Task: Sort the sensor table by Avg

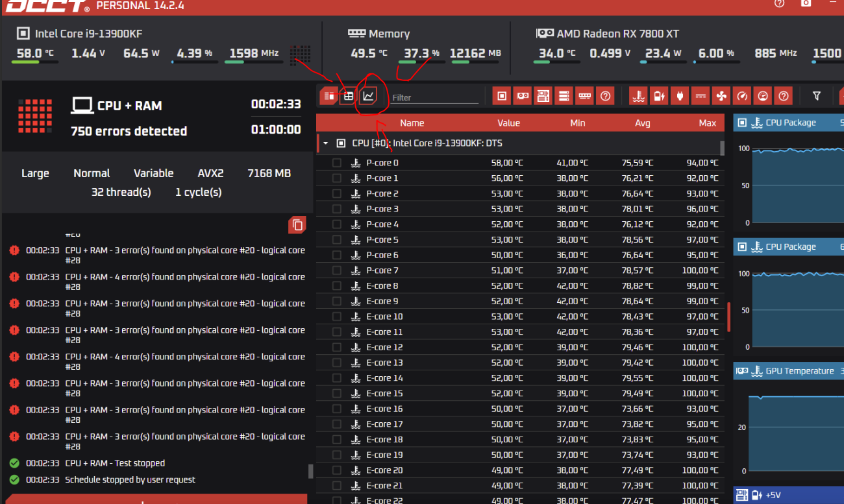Action: pyautogui.click(x=643, y=123)
